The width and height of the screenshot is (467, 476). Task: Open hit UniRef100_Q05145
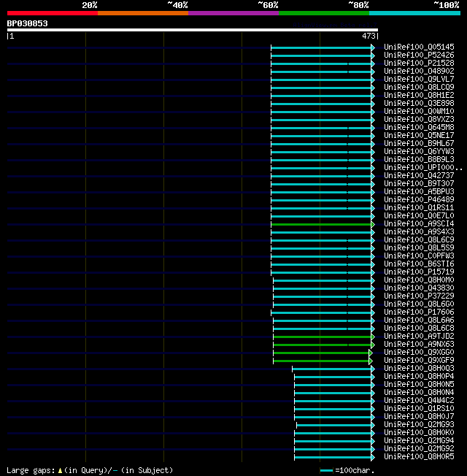click(419, 47)
